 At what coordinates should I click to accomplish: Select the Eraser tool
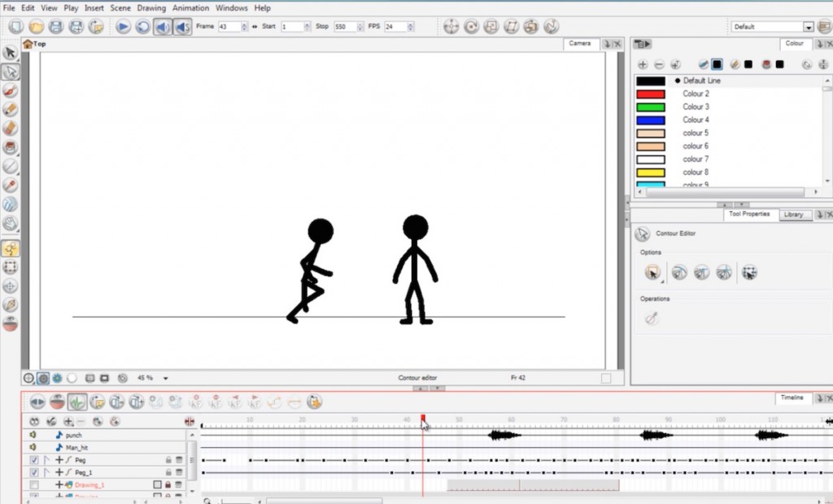11,128
